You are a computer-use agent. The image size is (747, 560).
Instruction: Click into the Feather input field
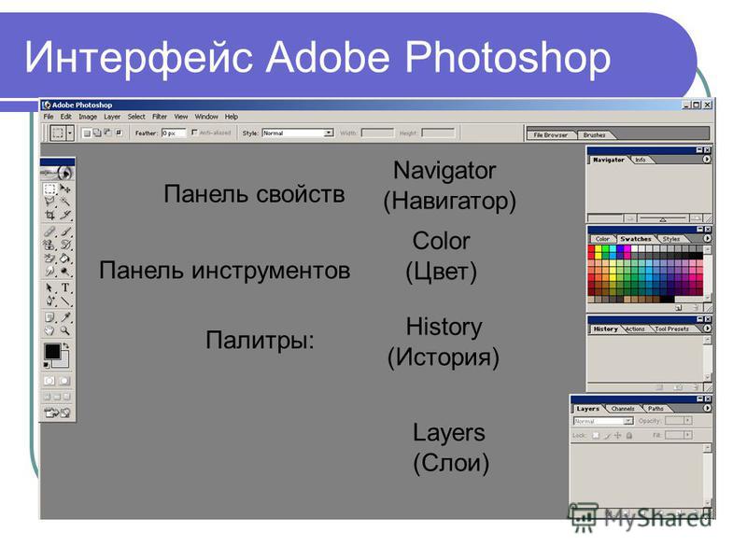(x=173, y=133)
